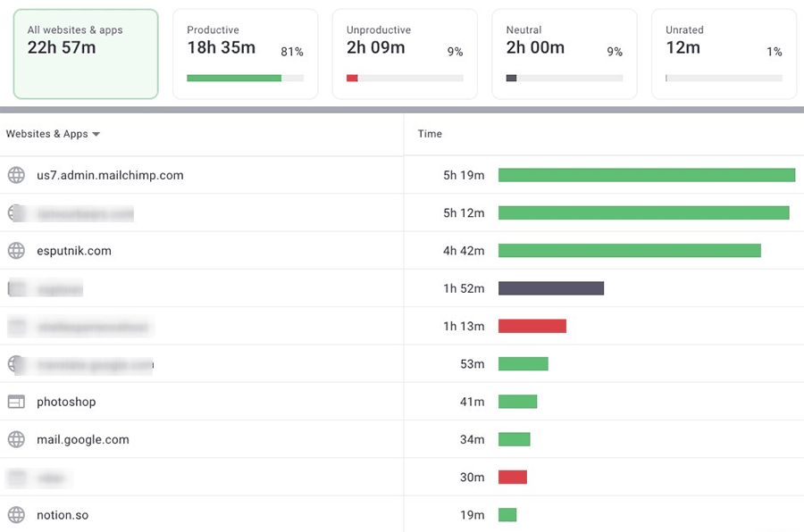
Task: Click the dark gray 1h 52m bar
Action: pyautogui.click(x=550, y=288)
